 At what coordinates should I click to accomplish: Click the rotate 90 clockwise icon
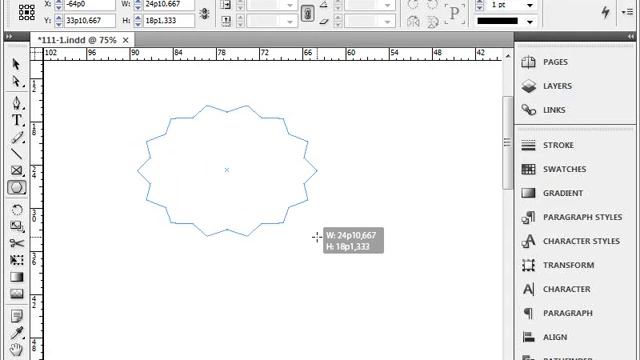click(x=413, y=5)
